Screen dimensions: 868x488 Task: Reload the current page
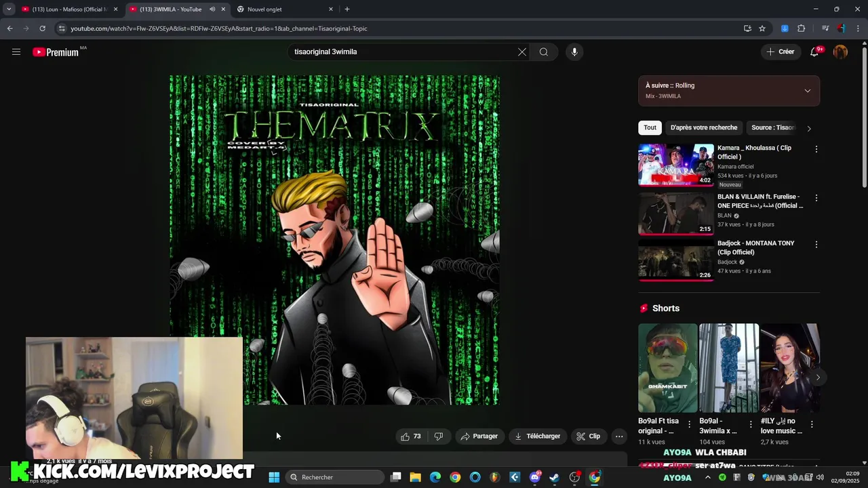pyautogui.click(x=42, y=28)
